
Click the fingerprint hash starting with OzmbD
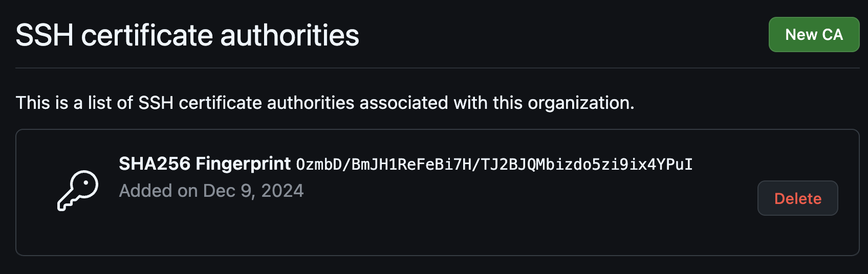click(x=494, y=165)
